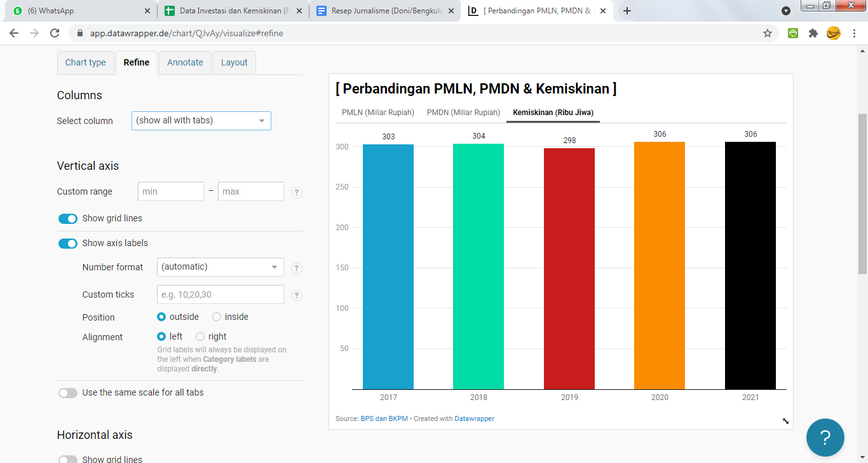Click the Custom ticks input field
This screenshot has height=463, width=868.
click(220, 294)
